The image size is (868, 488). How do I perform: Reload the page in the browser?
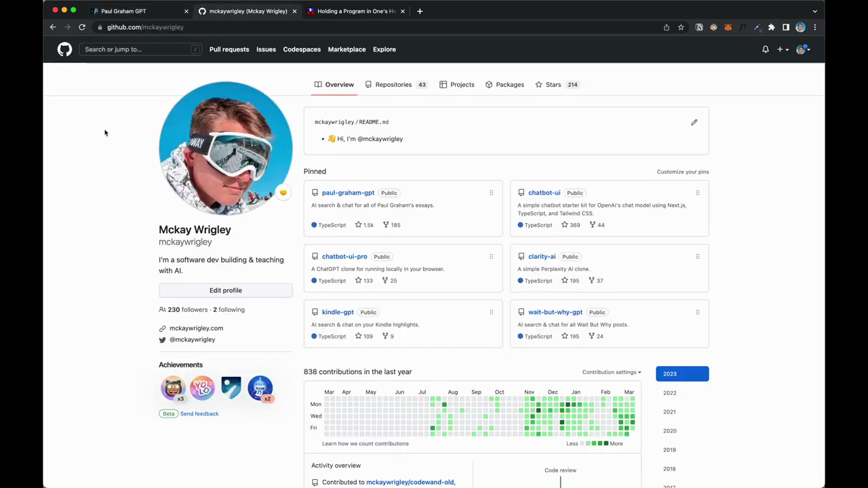(82, 27)
